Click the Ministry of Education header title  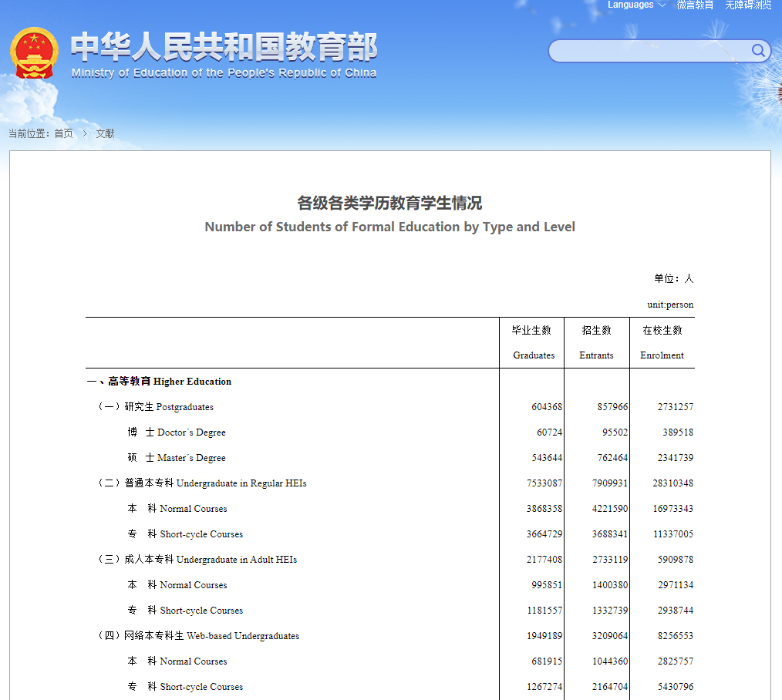223,49
